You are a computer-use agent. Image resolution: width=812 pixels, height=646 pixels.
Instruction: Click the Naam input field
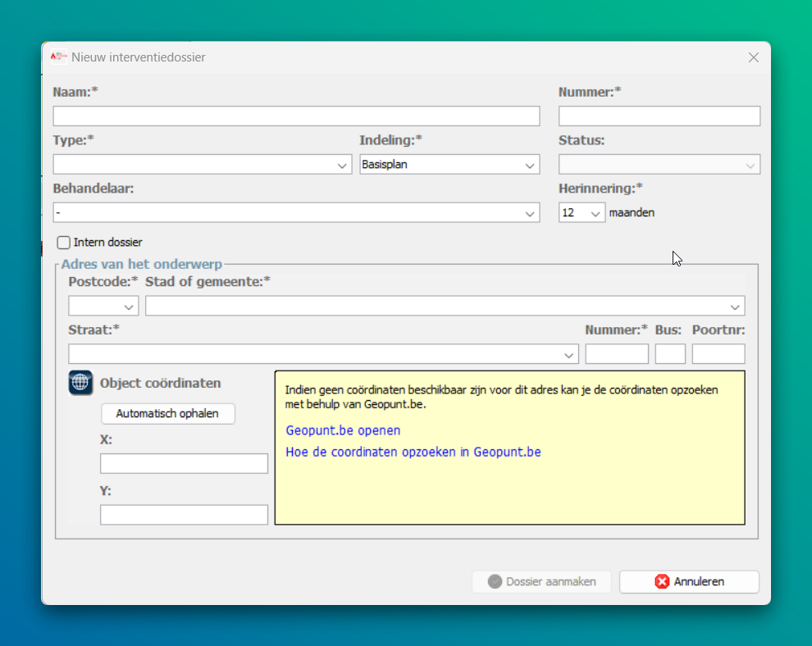(296, 116)
